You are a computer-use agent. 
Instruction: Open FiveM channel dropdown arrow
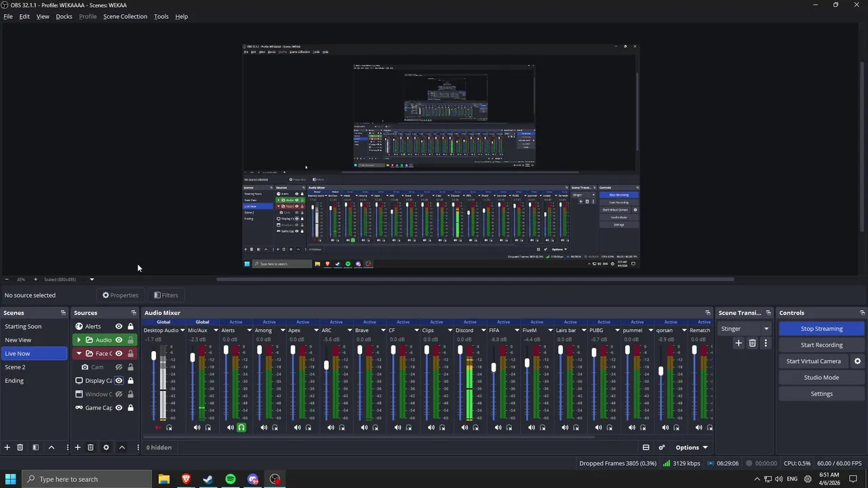coord(550,331)
